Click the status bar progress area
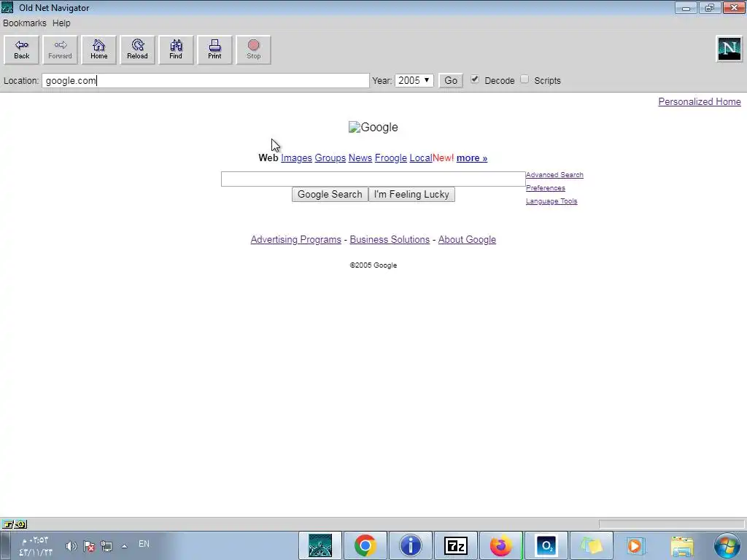 [671, 524]
